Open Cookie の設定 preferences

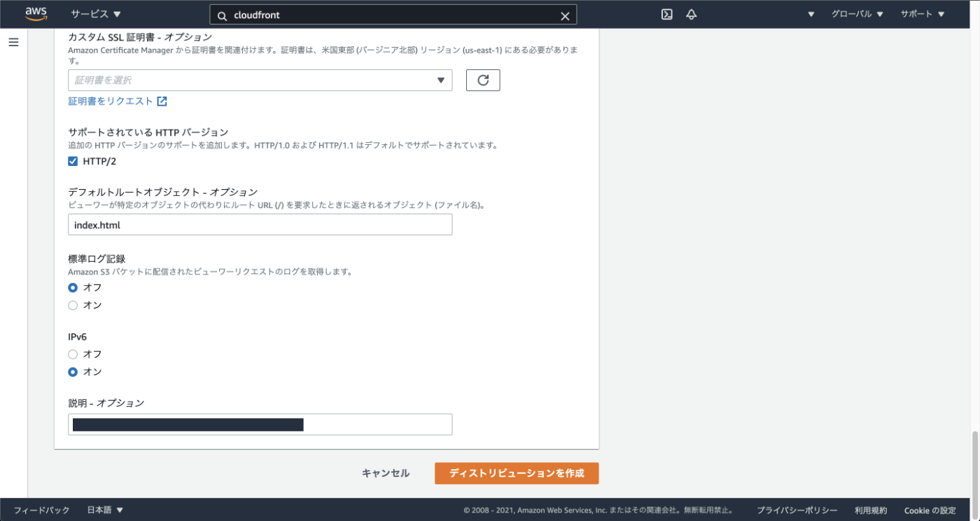pos(930,510)
